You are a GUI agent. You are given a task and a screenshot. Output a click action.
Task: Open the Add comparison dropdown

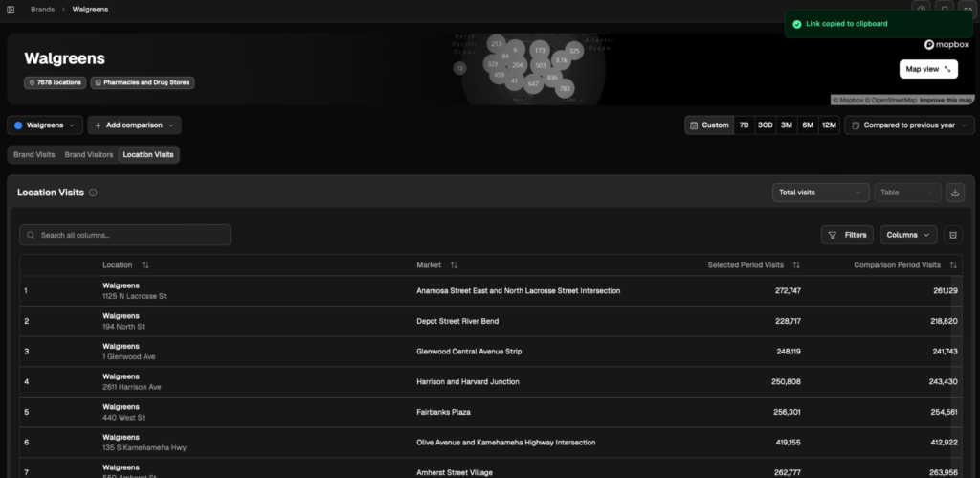point(134,125)
